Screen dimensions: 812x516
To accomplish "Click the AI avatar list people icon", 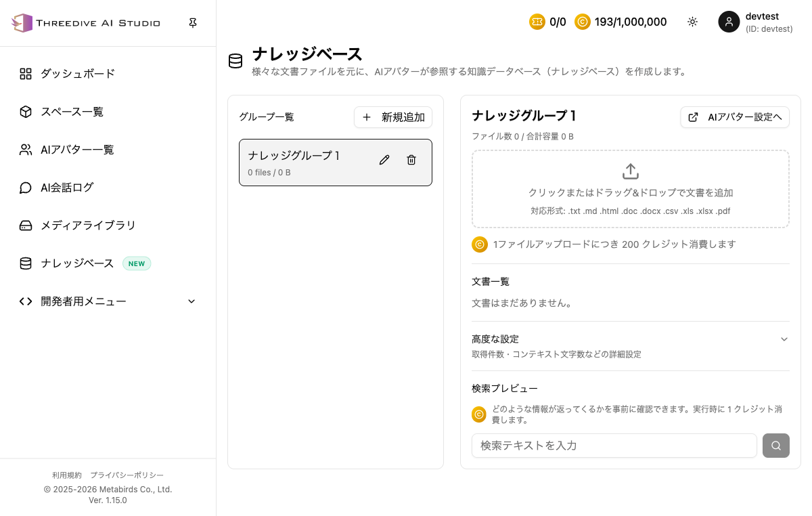I will 26,150.
